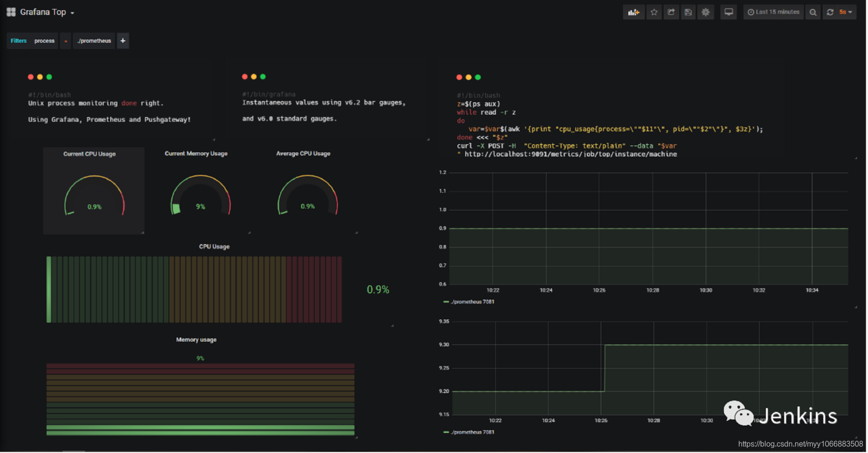This screenshot has height=453, width=868.
Task: Open the CPU Usage bar gauge title
Action: 214,246
